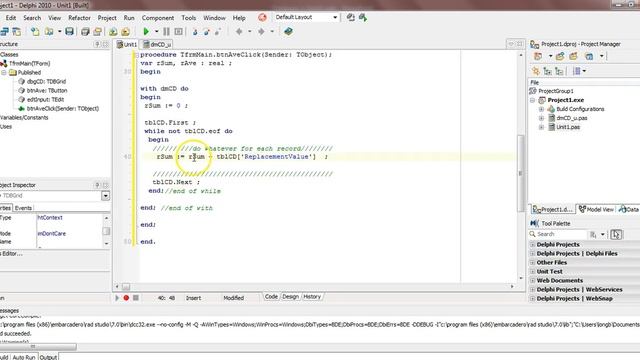Switch to the Design tab below editor

click(291, 297)
